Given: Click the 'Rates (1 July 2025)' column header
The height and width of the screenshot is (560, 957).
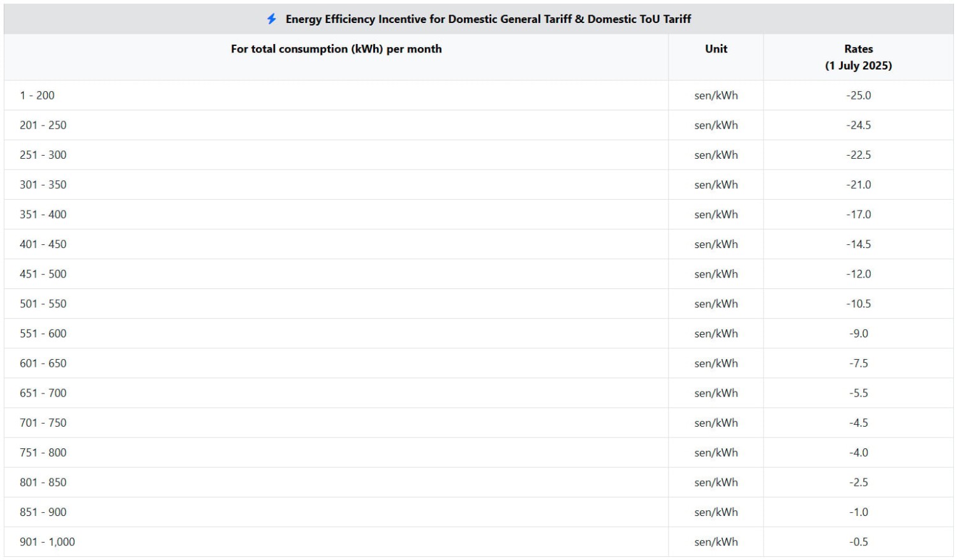Looking at the screenshot, I should [x=859, y=57].
